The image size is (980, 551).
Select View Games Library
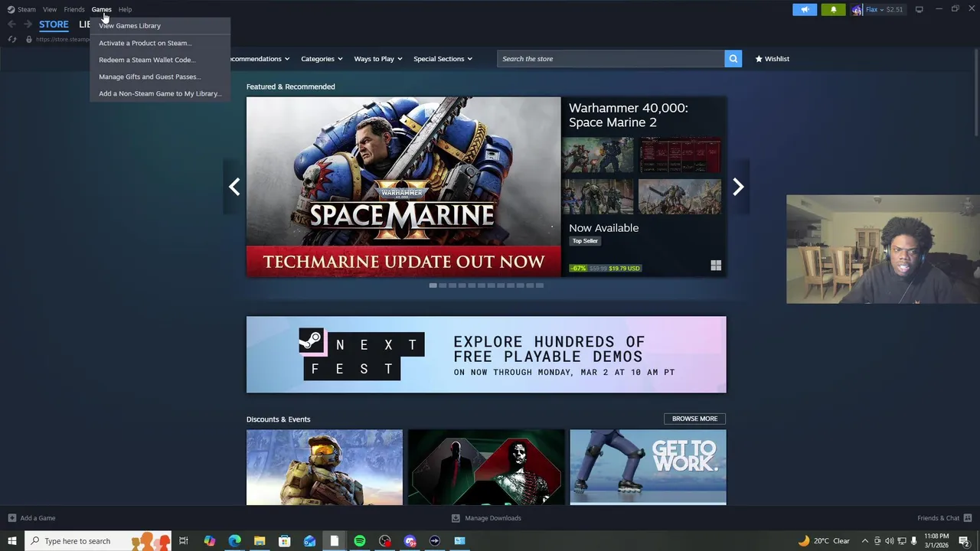[160, 26]
